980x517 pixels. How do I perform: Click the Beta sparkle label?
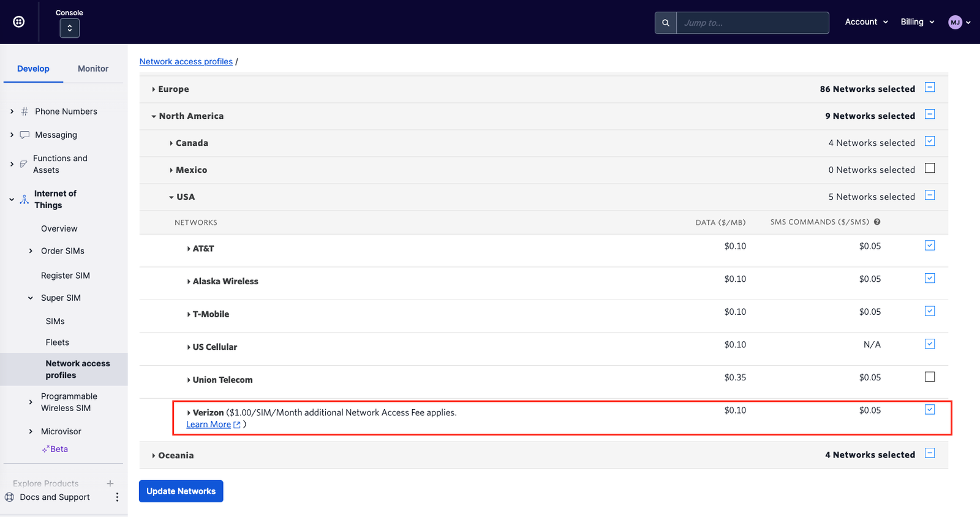coord(55,449)
